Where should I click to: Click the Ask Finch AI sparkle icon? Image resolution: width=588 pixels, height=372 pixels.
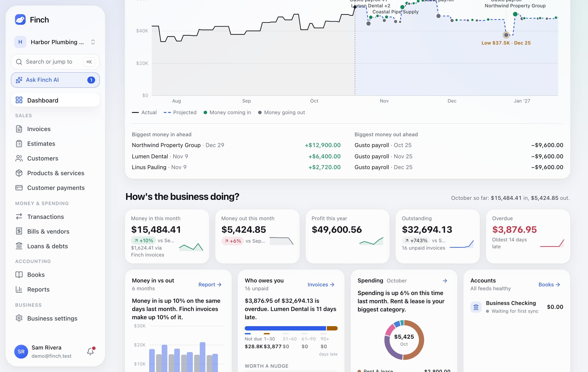click(19, 80)
